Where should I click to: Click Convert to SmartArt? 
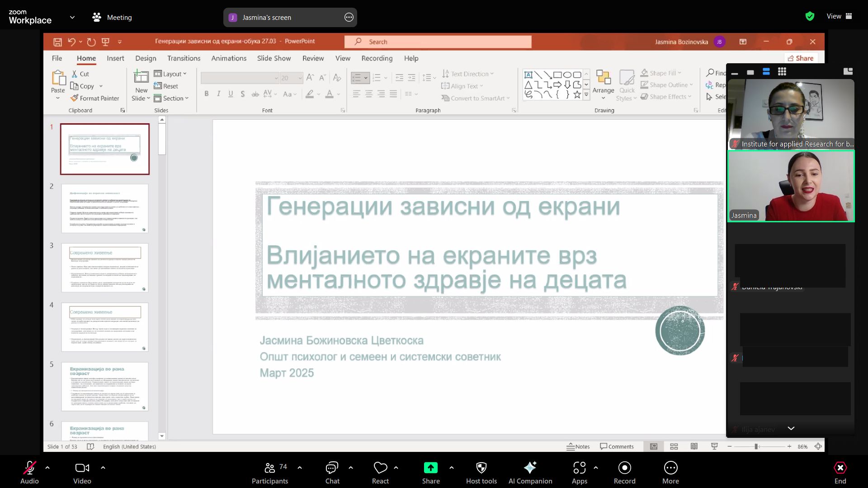coord(476,98)
